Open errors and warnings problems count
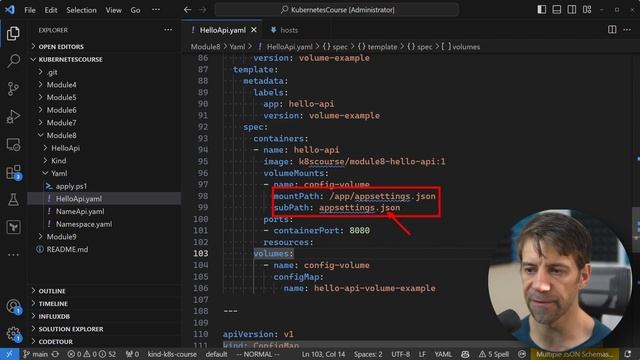This screenshot has height=360, width=640. [92, 354]
